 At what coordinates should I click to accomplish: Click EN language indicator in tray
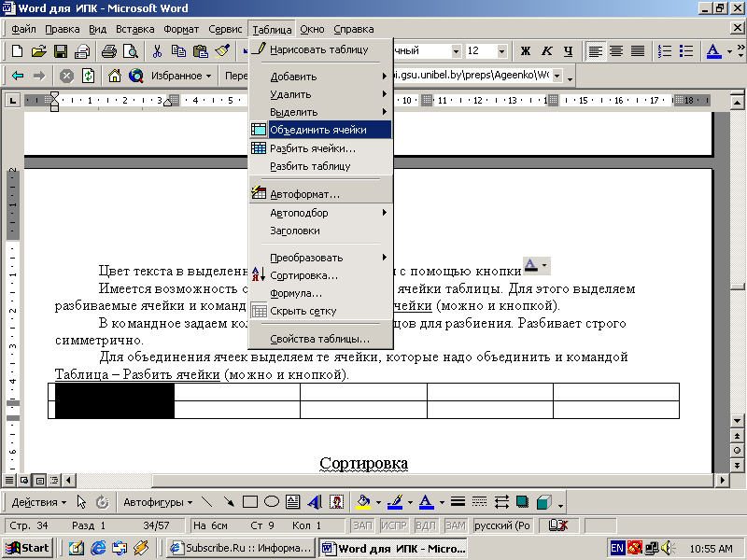click(x=616, y=548)
